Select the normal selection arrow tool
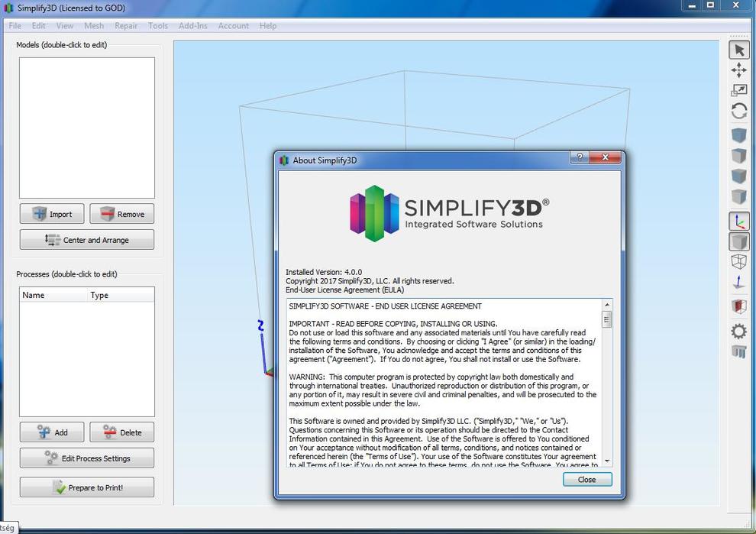The width and height of the screenshot is (756, 534). 738,50
